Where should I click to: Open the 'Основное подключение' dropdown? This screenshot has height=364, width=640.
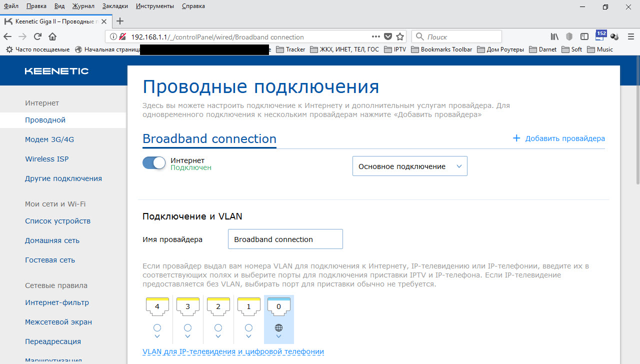point(410,166)
